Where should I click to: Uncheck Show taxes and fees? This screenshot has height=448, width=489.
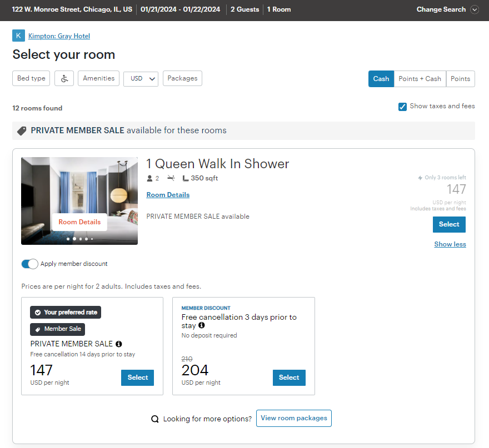pyautogui.click(x=402, y=106)
